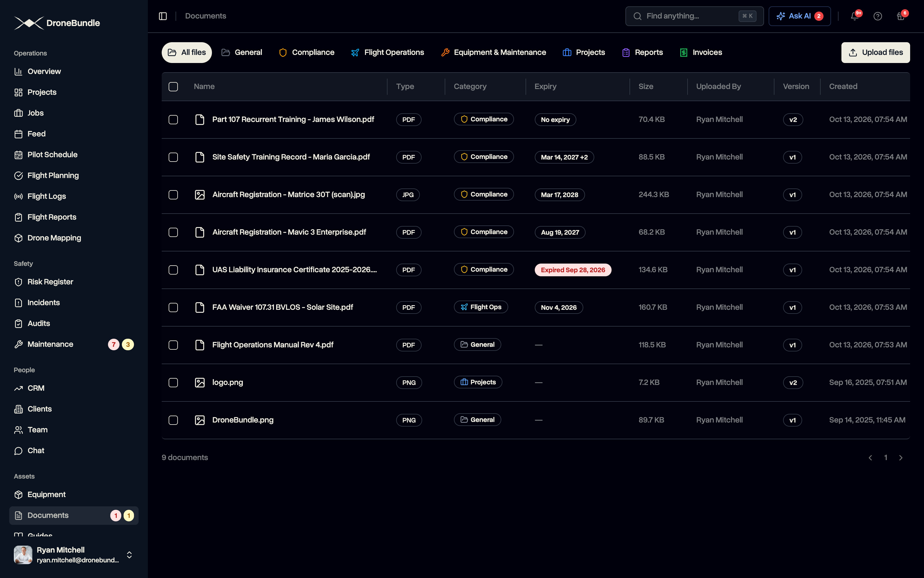Screen dimensions: 924x578
Task: Sort by the Expiry column header
Action: [545, 86]
